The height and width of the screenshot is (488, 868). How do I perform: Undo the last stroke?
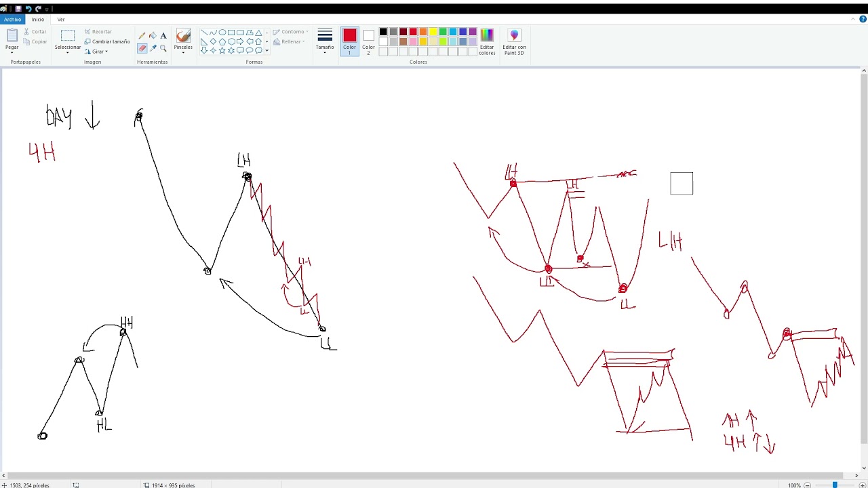click(28, 9)
